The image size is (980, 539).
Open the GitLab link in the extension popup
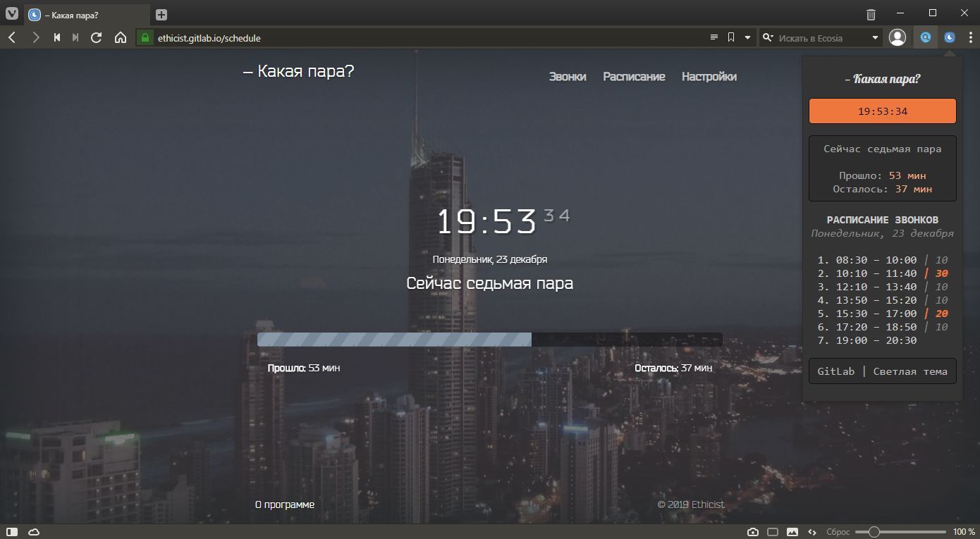[835, 371]
